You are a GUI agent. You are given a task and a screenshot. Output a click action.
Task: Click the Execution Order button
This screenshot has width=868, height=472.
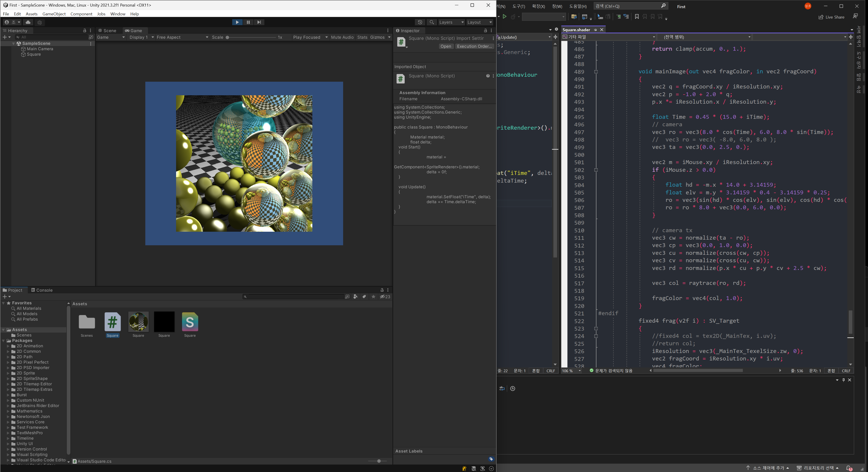[x=474, y=46]
